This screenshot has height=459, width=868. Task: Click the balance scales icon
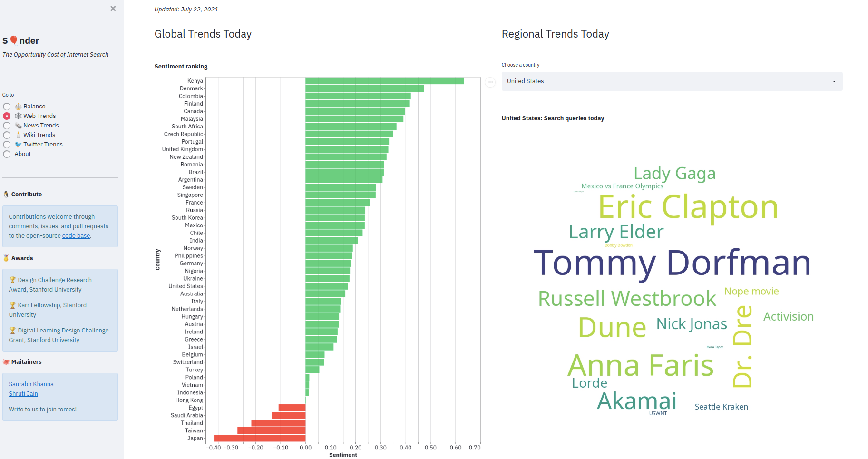(18, 107)
